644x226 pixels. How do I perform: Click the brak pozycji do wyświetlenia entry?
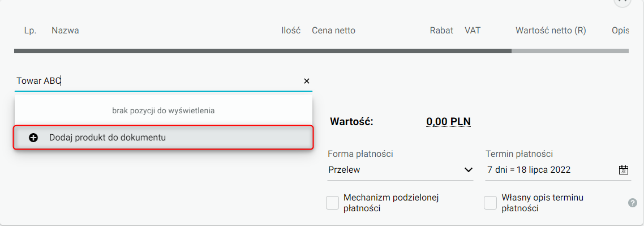164,110
